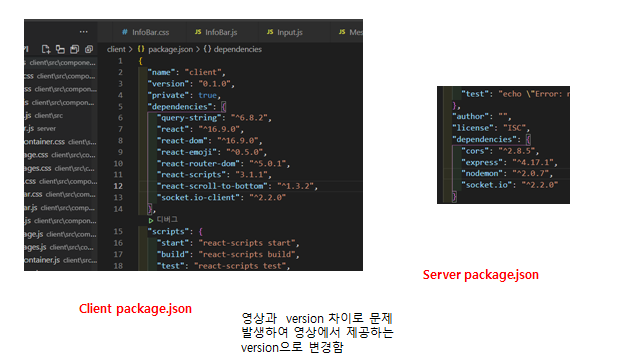Click the "express": "^4.17.1" line
Screen dimensions: 640x360
(x=509, y=162)
